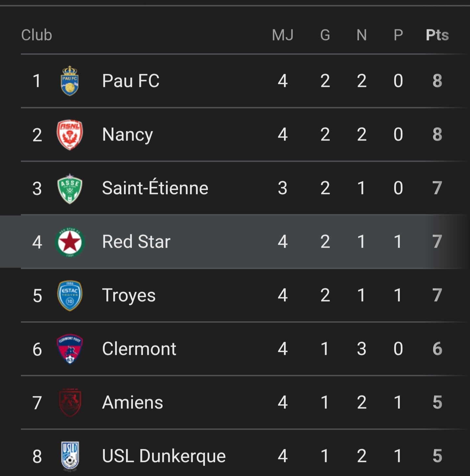This screenshot has width=470, height=476.
Task: Open USL Dunkerque team name
Action: (164, 456)
